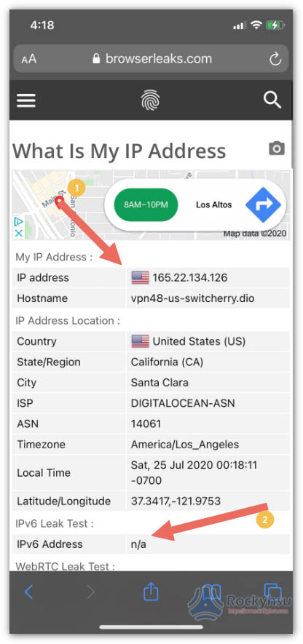Open Safari tabs overview icon
Screen dimensions: 303x644
(x=272, y=592)
